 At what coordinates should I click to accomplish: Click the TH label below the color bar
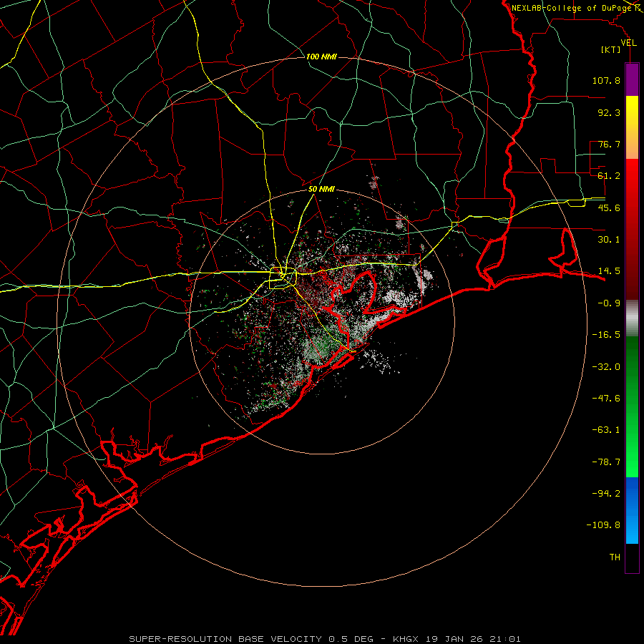point(615,557)
